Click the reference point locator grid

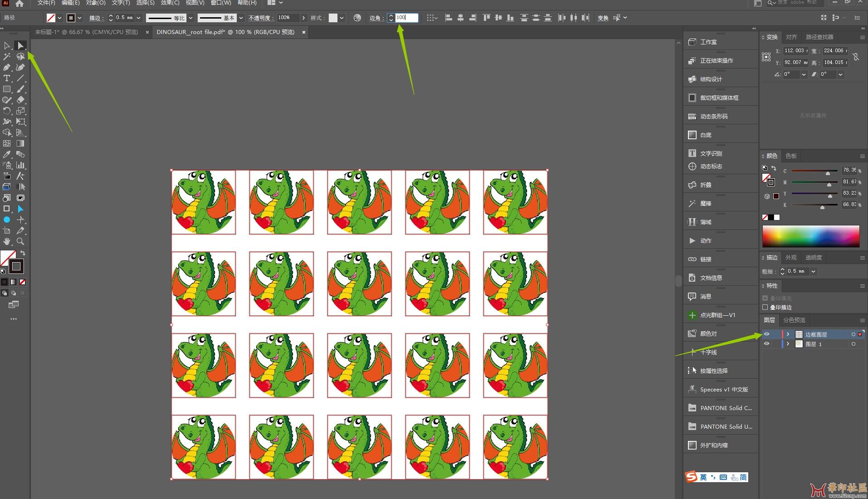pyautogui.click(x=766, y=57)
